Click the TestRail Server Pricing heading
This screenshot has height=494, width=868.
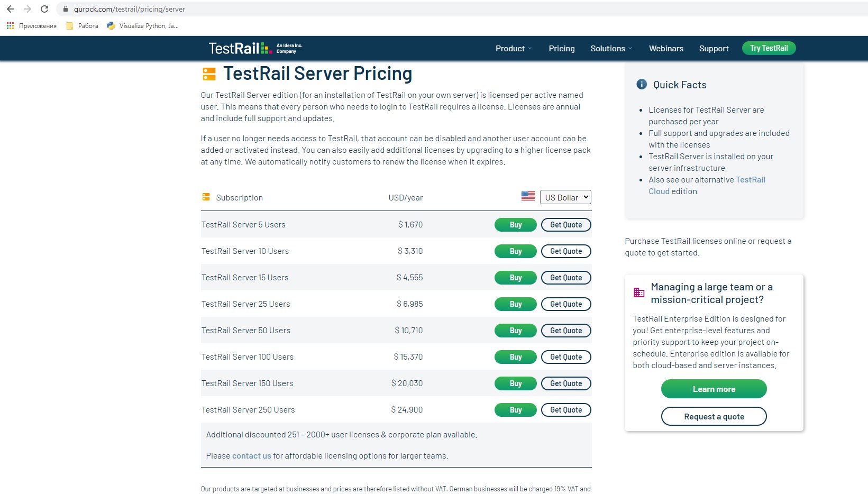(317, 74)
